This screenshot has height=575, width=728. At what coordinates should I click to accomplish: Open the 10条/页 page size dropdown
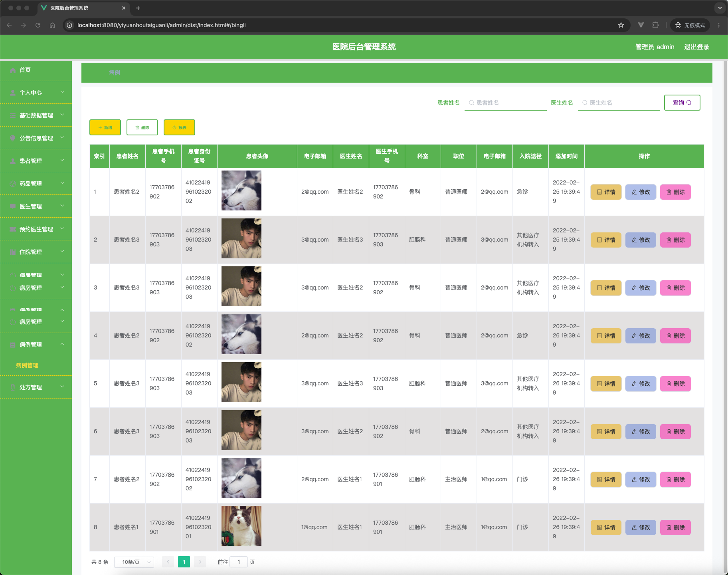coord(134,562)
